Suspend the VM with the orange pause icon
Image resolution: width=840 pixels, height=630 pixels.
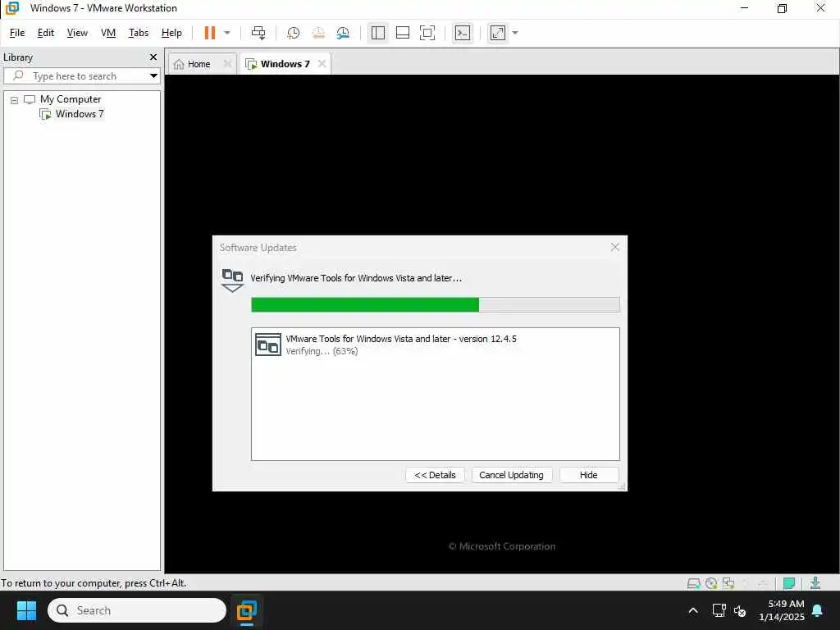(209, 33)
